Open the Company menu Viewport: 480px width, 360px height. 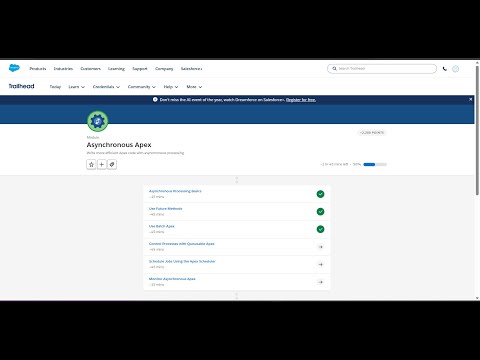point(164,69)
